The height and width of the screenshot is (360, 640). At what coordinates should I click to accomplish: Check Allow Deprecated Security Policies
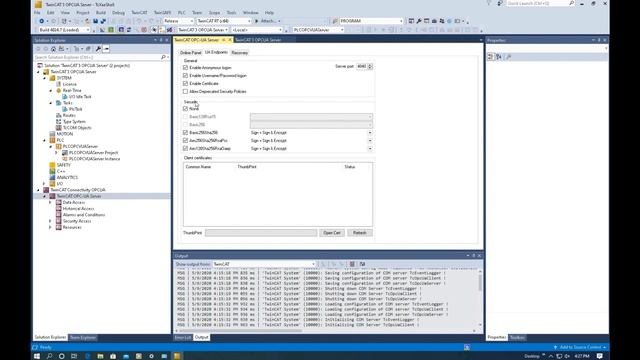[x=185, y=91]
